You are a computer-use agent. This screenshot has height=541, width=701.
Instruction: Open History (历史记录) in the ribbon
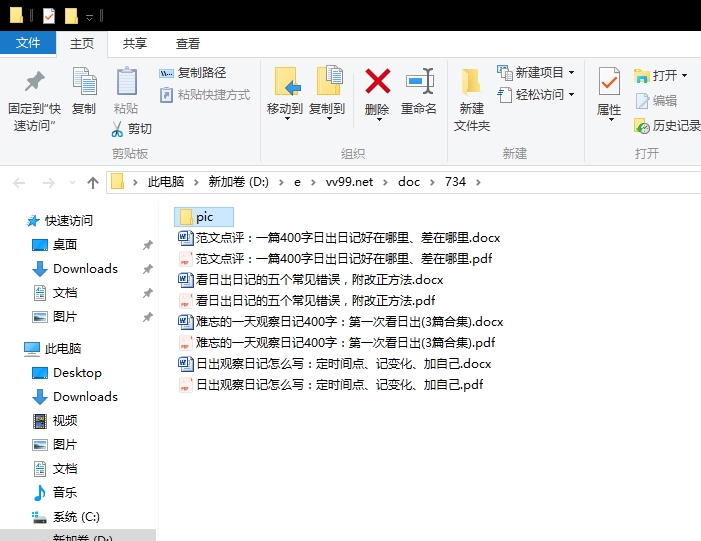tap(667, 126)
